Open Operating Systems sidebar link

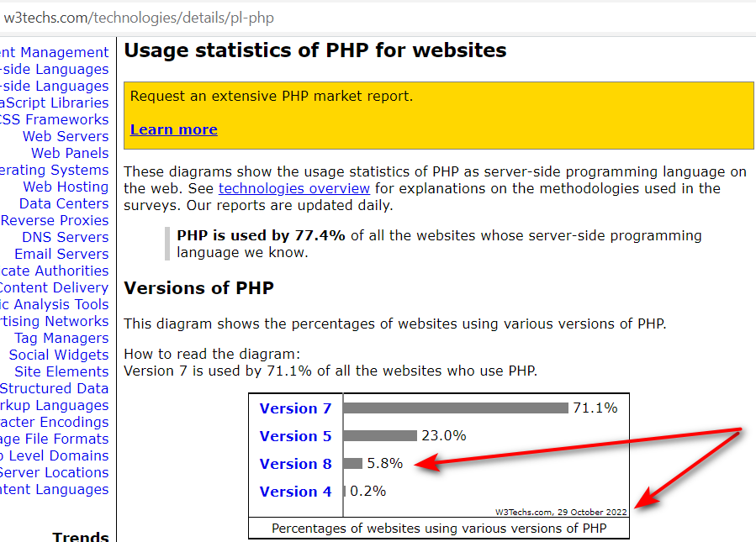(55, 170)
